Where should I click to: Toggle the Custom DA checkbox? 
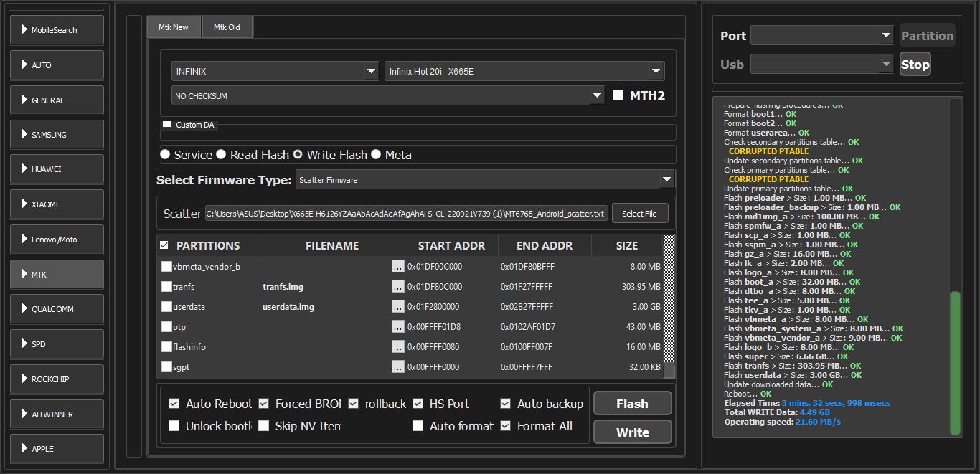coord(167,125)
